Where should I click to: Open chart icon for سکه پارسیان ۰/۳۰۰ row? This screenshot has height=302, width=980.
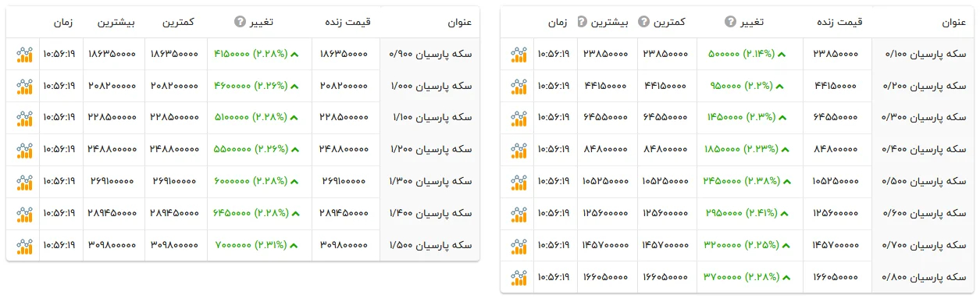pos(519,118)
